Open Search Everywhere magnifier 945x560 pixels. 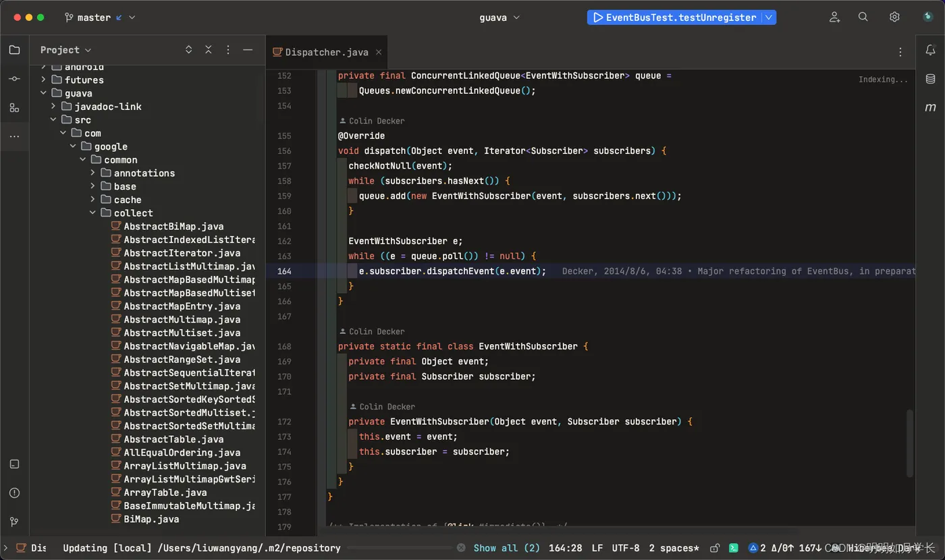pyautogui.click(x=863, y=18)
